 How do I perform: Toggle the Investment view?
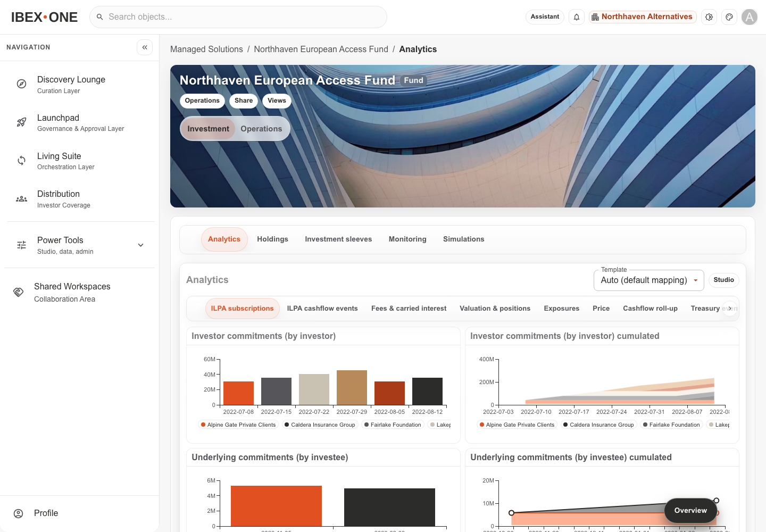click(x=208, y=129)
